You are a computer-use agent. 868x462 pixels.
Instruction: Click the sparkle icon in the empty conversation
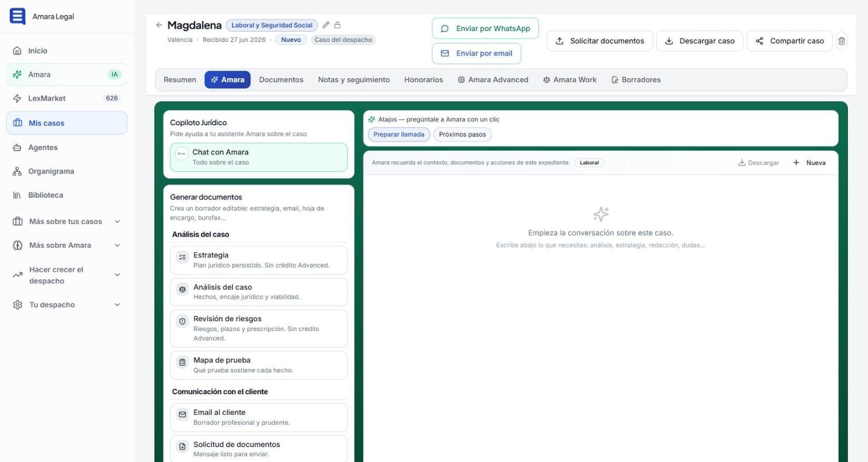(600, 214)
